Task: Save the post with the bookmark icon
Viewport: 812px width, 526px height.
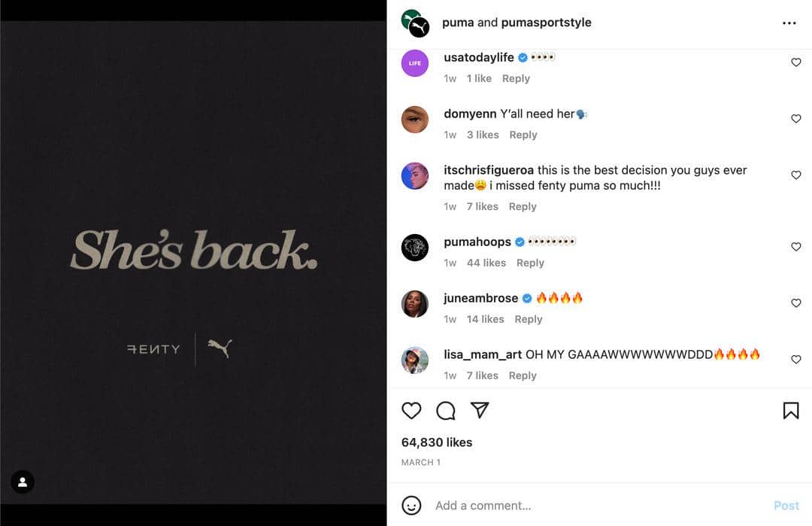Action: (791, 410)
